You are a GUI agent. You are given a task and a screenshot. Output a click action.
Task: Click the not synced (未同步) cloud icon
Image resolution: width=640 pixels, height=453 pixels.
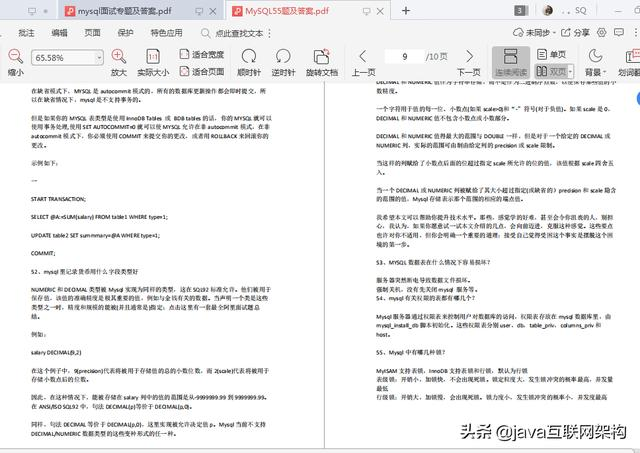[518, 32]
